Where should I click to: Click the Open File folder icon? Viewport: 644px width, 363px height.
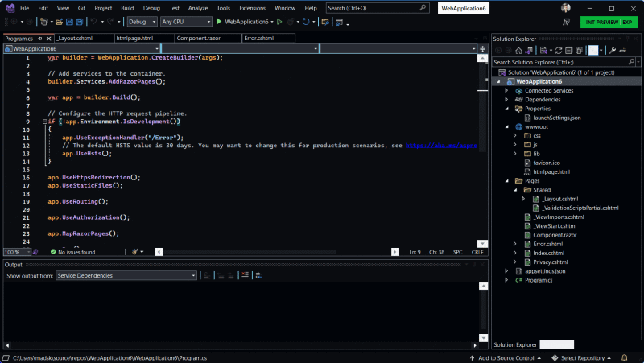click(x=59, y=22)
